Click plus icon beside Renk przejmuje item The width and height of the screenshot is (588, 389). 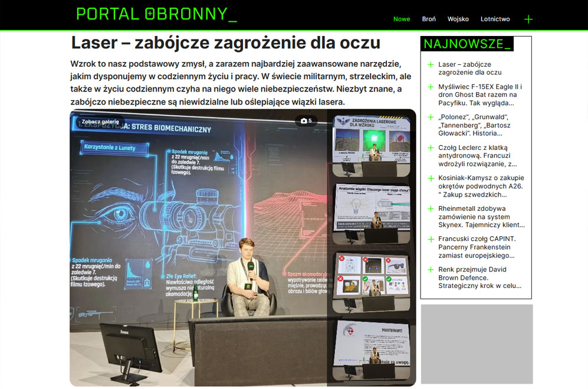(431, 270)
